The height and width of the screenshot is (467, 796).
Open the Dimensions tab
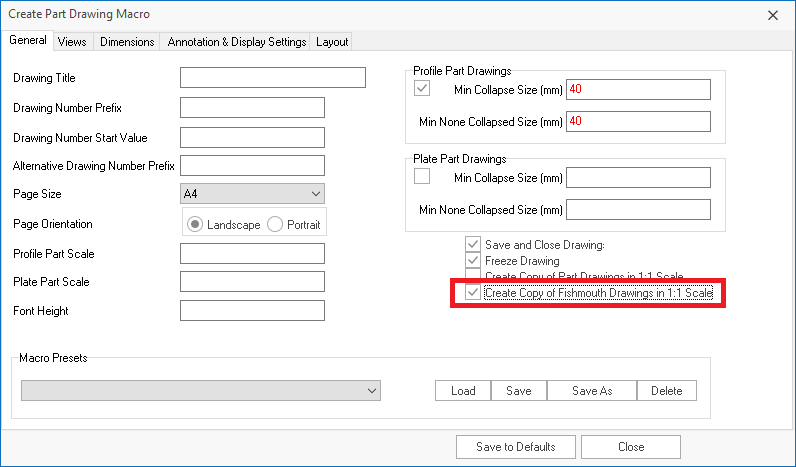click(128, 42)
